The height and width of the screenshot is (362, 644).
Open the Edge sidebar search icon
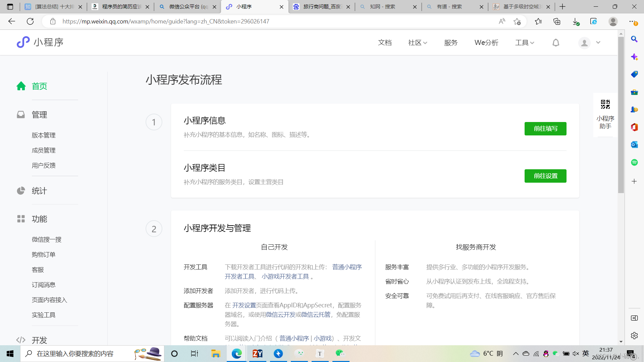coord(634,39)
